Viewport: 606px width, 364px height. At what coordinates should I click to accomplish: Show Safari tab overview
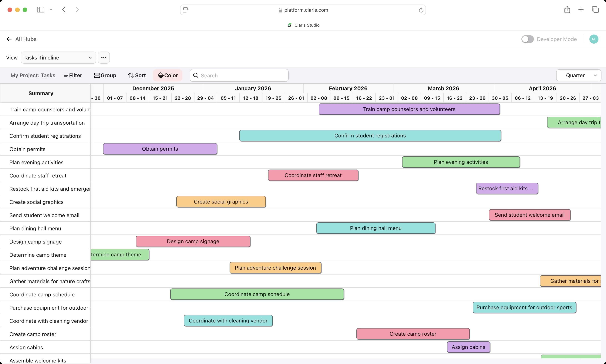pyautogui.click(x=595, y=10)
